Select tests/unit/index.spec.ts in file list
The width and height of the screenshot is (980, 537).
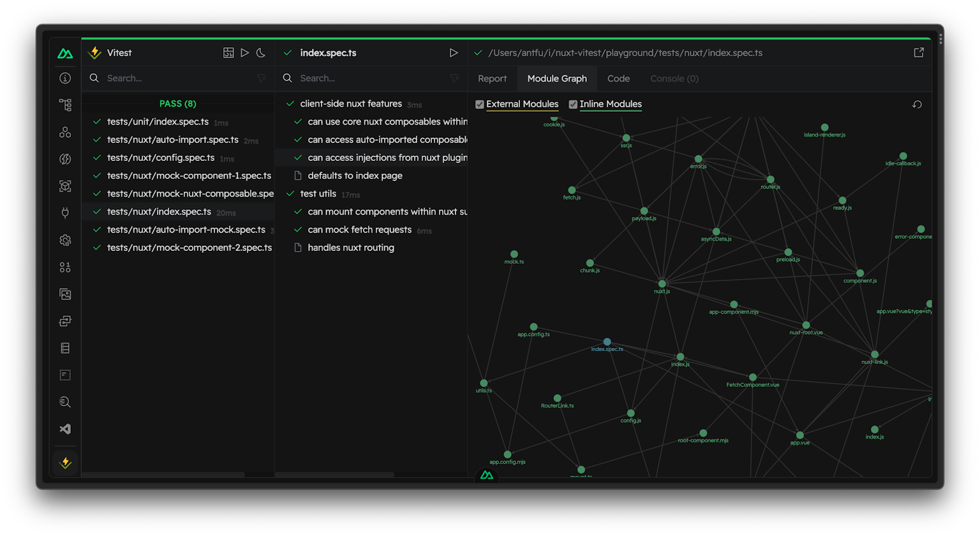178,122
